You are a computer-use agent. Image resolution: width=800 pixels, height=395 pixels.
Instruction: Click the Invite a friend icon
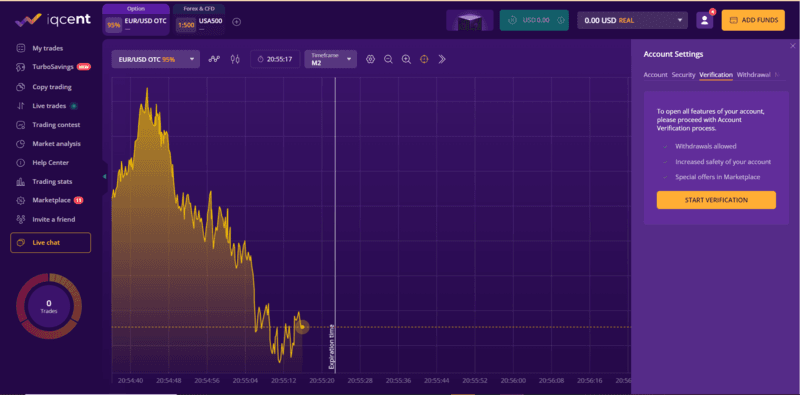pos(21,219)
